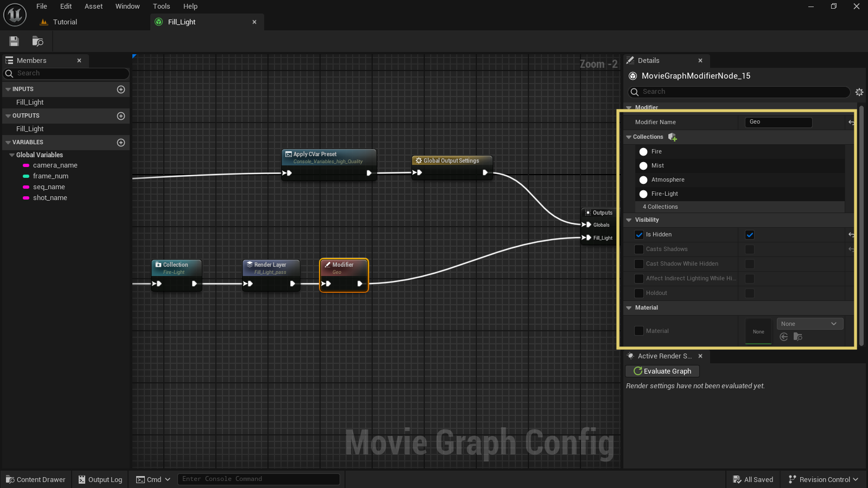Toggle Holdout value checkbox
Viewport: 868px width, 488px height.
(750, 293)
